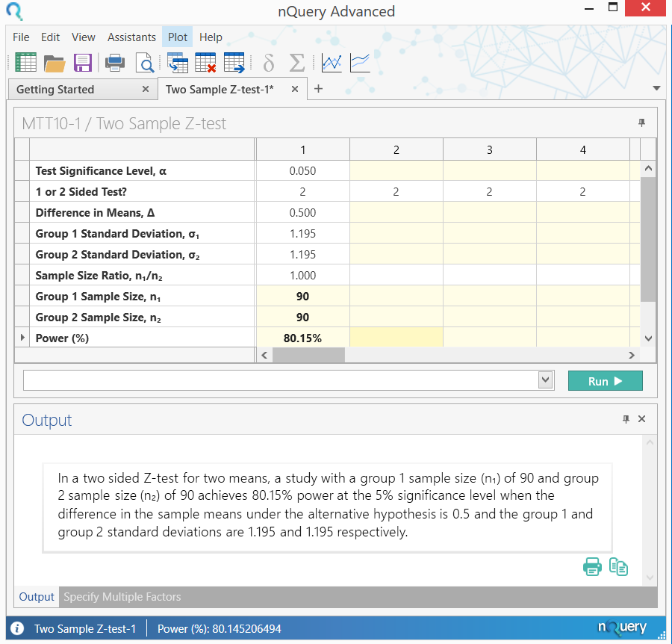Delete the current table using the red-X icon
672x644 pixels.
pos(205,62)
